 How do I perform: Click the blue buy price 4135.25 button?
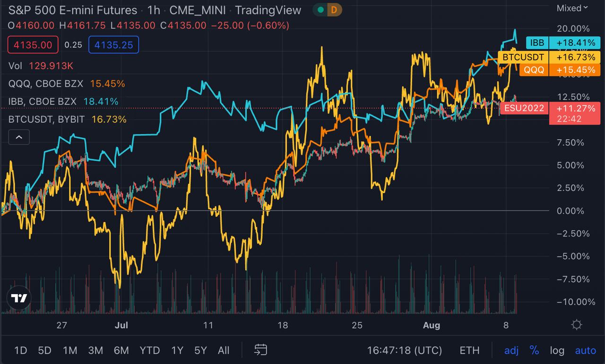click(113, 45)
